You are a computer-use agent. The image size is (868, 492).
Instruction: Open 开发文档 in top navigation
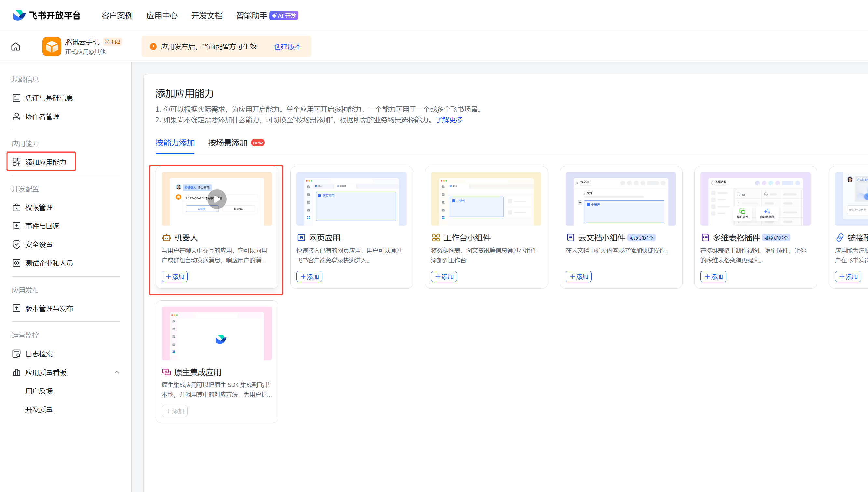206,16
